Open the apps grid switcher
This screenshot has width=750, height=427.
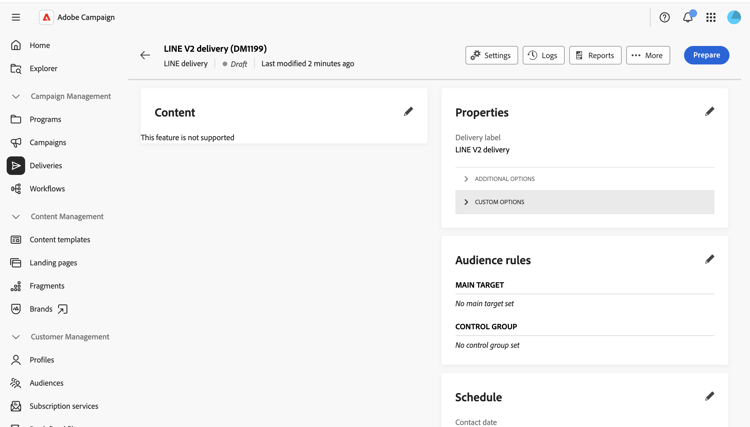(711, 17)
